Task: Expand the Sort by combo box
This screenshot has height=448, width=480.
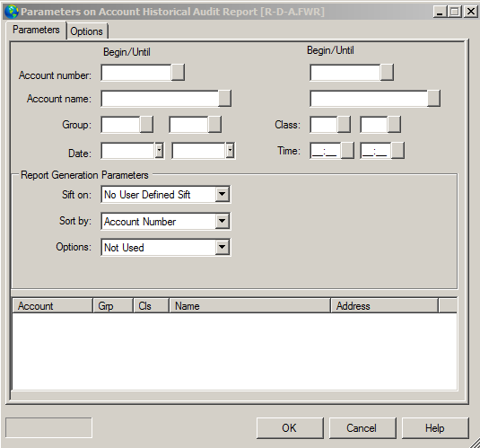Action: point(222,221)
